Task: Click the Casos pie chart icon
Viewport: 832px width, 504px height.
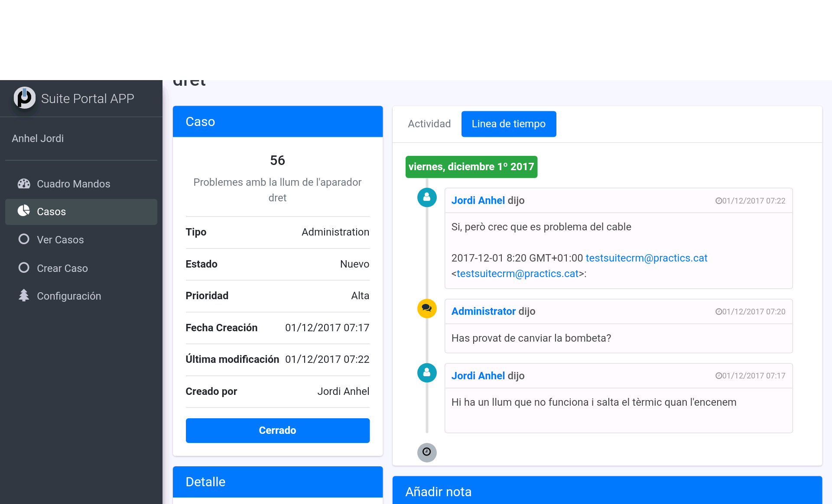Action: (x=23, y=211)
